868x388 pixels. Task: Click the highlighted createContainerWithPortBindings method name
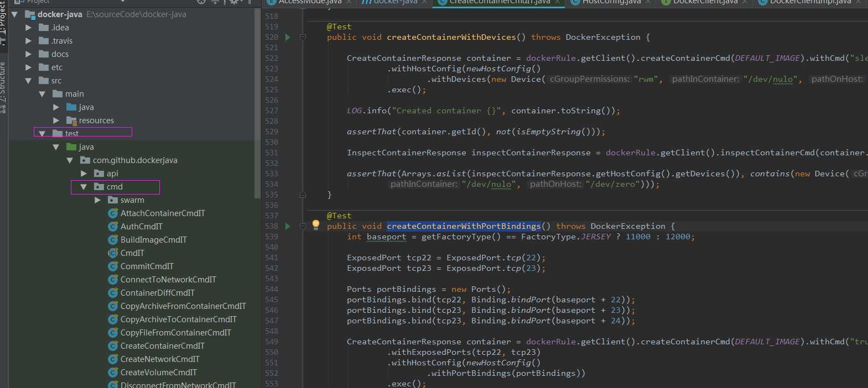point(464,226)
